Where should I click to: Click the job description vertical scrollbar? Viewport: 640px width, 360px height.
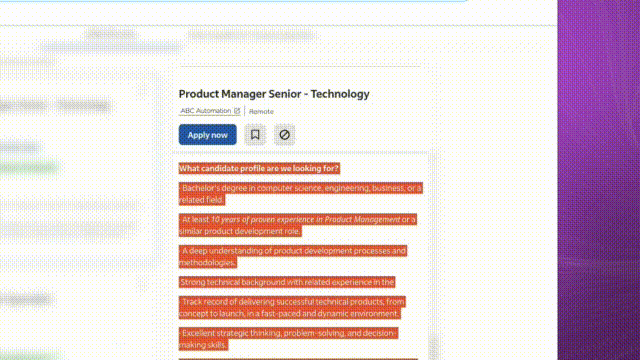pos(433,257)
